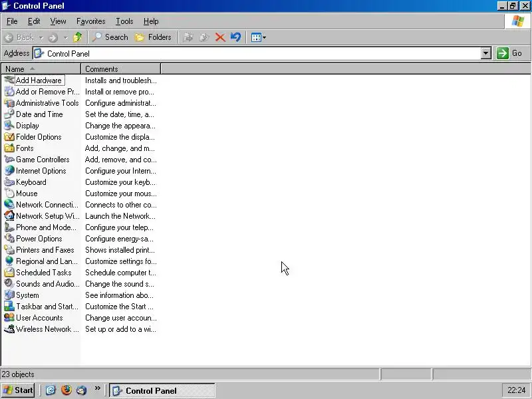Viewport: 532px width, 399px height.
Task: Click the Back button
Action: [x=19, y=37]
